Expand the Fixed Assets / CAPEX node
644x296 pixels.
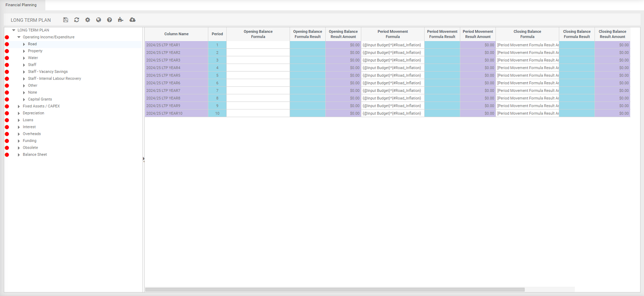pos(19,106)
